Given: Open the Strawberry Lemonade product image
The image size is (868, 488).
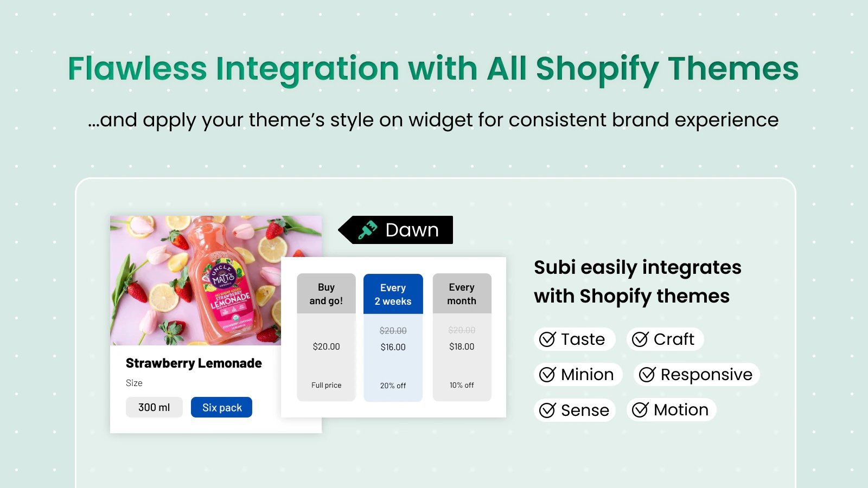Looking at the screenshot, I should (195, 280).
